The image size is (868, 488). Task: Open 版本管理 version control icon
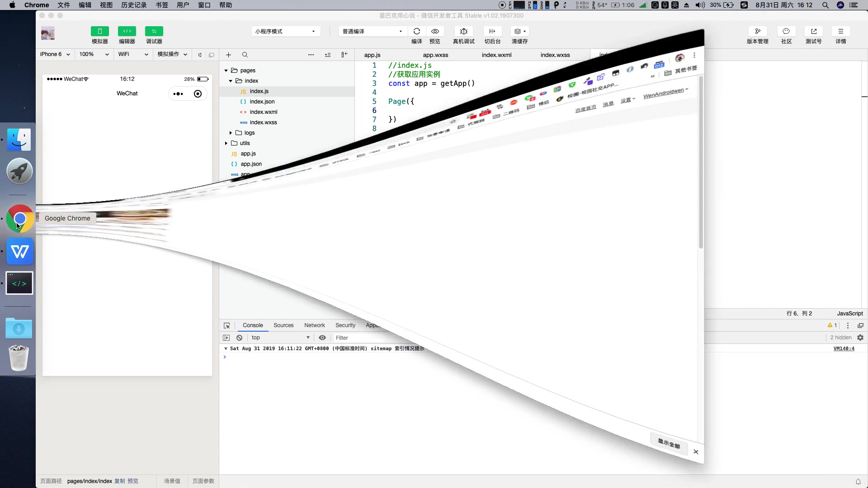tap(757, 31)
